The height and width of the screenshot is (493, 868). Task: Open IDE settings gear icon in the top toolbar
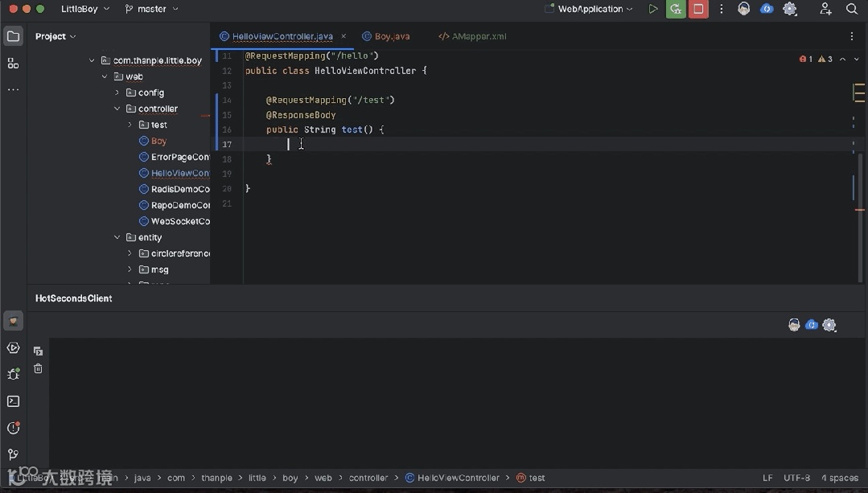click(x=790, y=10)
